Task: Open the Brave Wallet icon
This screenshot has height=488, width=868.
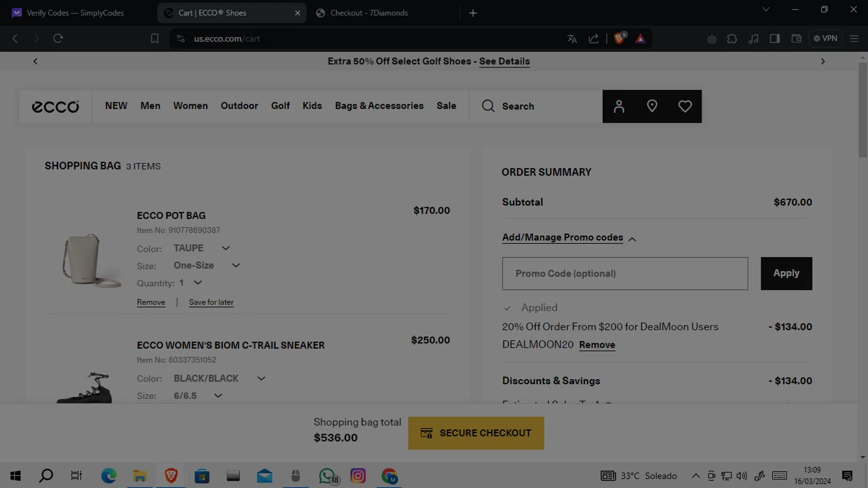Action: [x=796, y=39]
